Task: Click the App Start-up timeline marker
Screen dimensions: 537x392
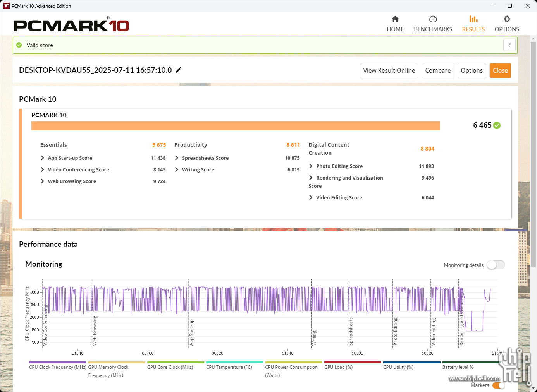Action: click(191, 332)
